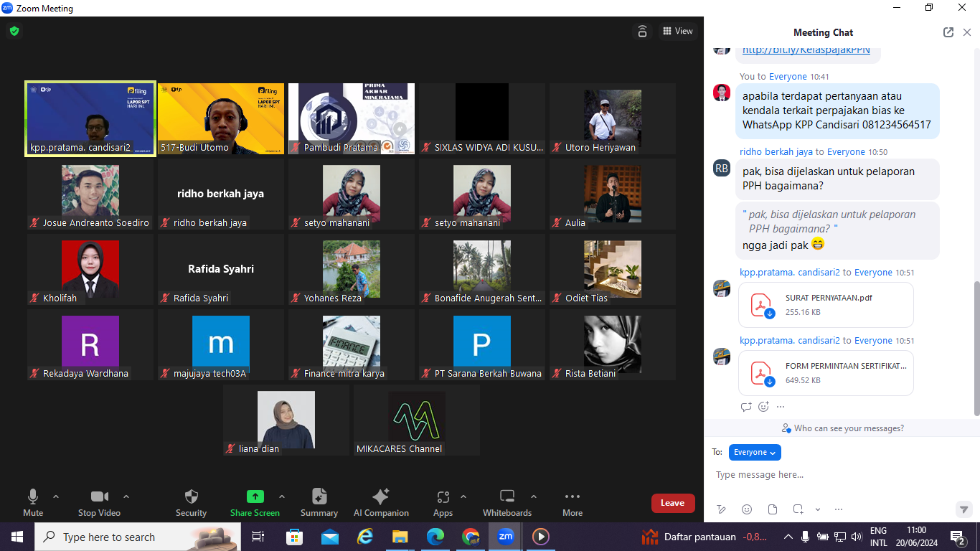This screenshot has height=551, width=980.
Task: Click the attach file icon in chat
Action: [773, 509]
